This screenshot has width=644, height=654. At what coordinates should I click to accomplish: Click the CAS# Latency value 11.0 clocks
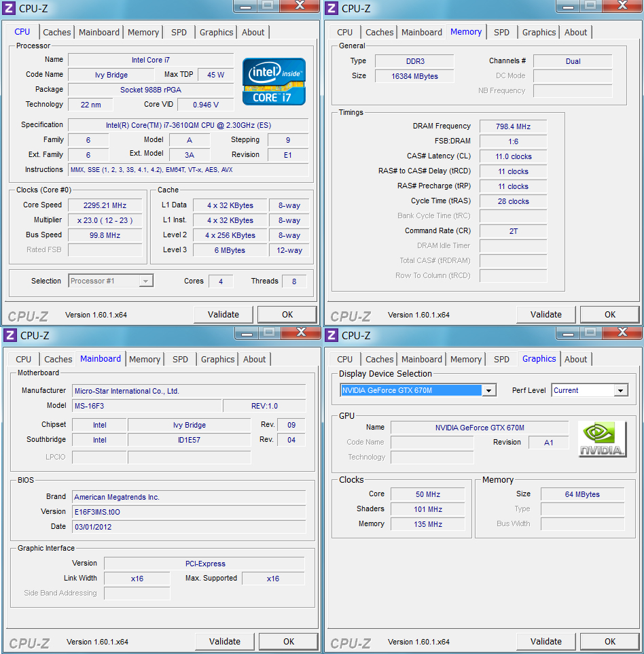[x=513, y=156]
